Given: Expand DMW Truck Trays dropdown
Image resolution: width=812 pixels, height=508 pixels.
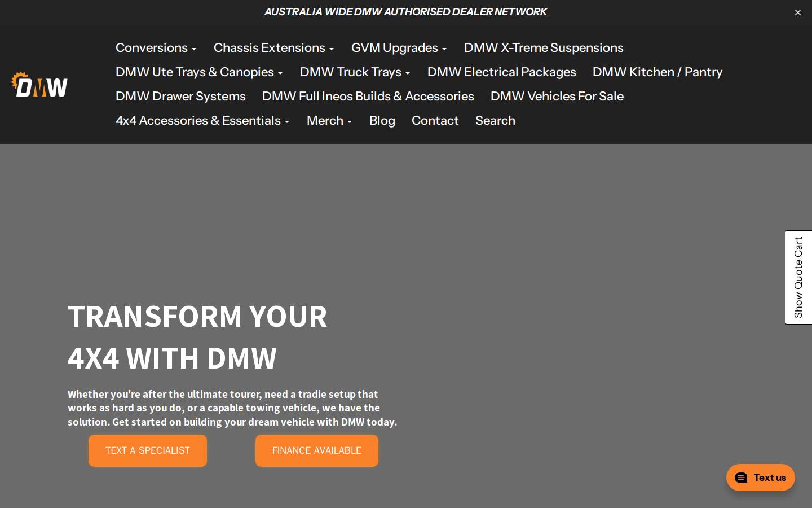Looking at the screenshot, I should [355, 72].
